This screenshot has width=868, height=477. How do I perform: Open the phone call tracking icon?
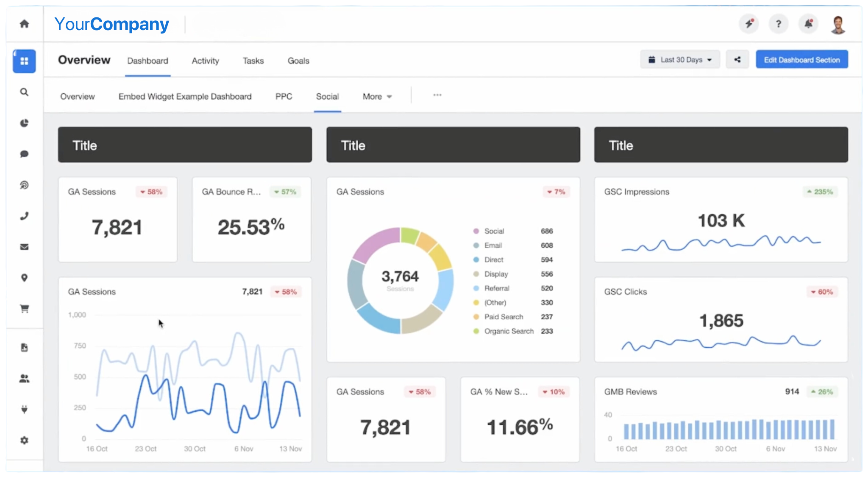click(24, 216)
